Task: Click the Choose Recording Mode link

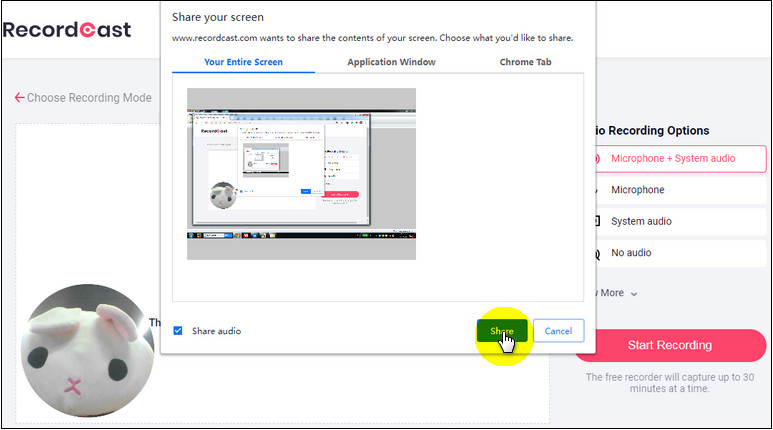Action: [x=89, y=98]
